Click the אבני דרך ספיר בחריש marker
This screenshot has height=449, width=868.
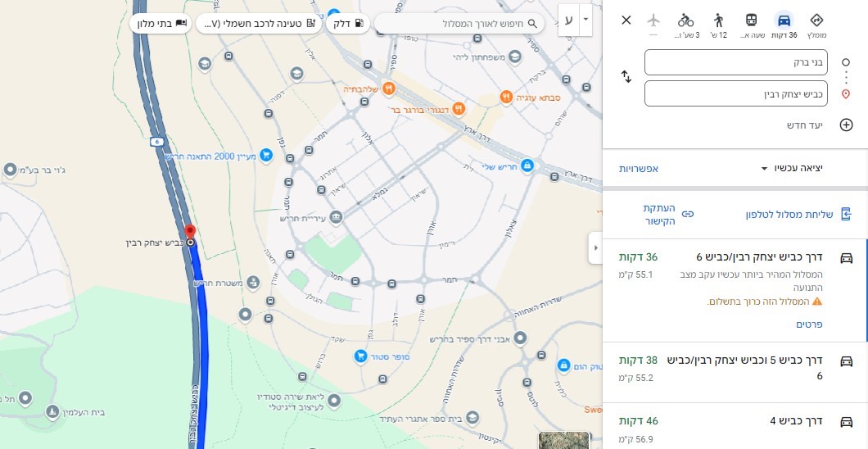(x=520, y=338)
